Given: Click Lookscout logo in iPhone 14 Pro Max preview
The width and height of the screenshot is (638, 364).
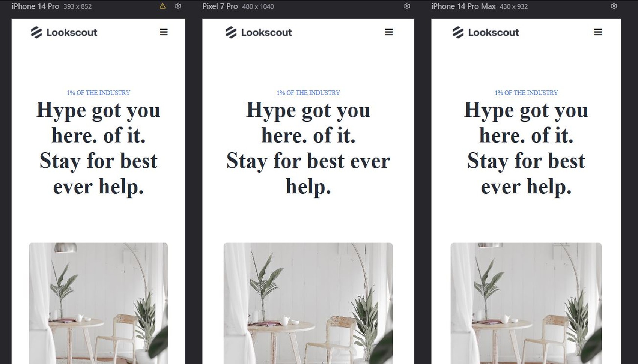Looking at the screenshot, I should [x=486, y=32].
